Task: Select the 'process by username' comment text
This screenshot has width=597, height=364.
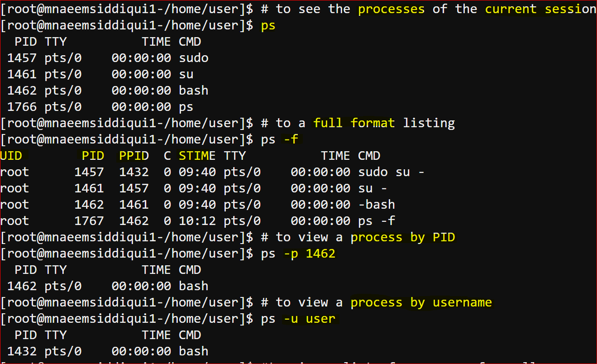Action: (x=421, y=302)
